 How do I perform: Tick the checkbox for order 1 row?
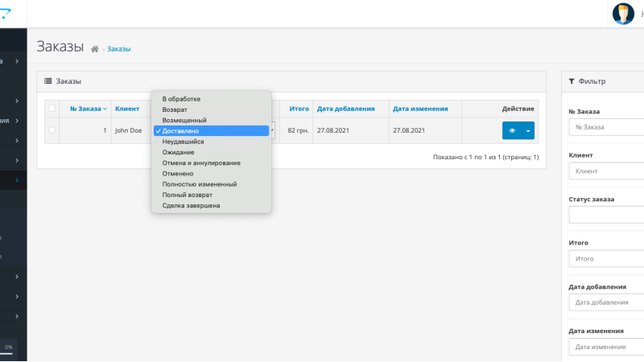tap(52, 130)
